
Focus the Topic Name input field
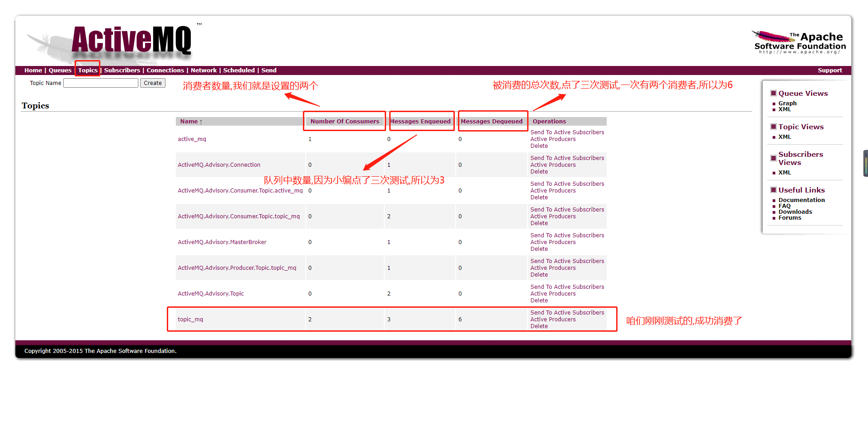pos(101,83)
